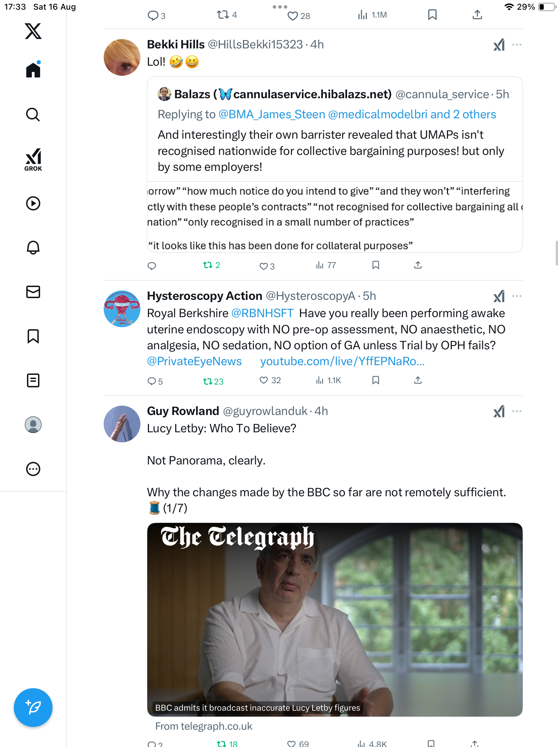Open the Lists icon in sidebar

point(33,380)
